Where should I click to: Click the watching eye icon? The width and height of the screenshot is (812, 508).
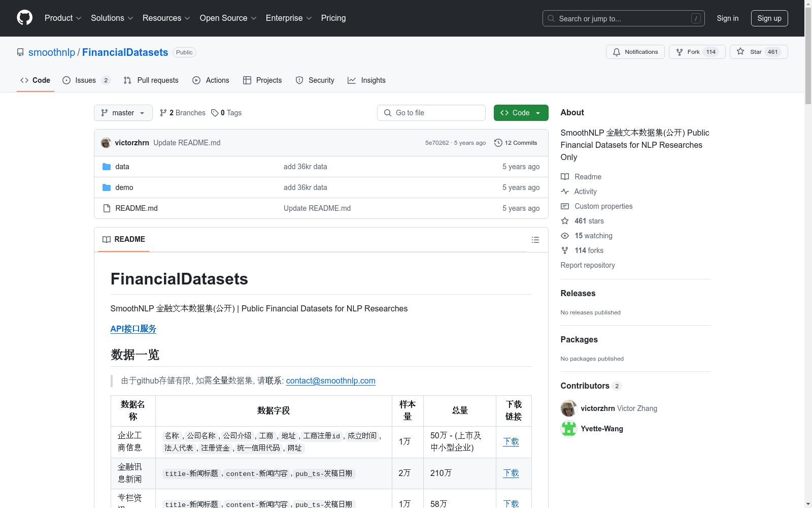565,236
